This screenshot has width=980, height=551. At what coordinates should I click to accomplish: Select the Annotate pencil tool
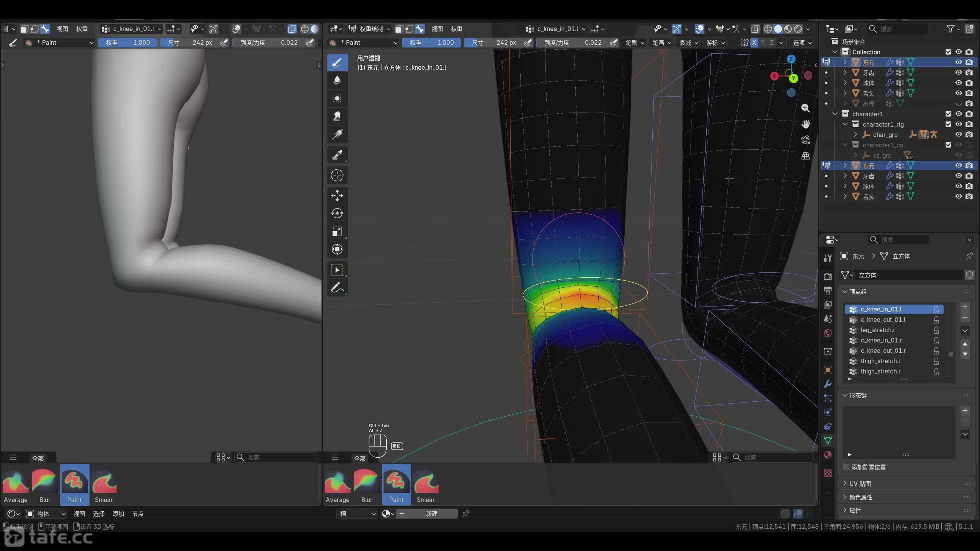coord(337,288)
